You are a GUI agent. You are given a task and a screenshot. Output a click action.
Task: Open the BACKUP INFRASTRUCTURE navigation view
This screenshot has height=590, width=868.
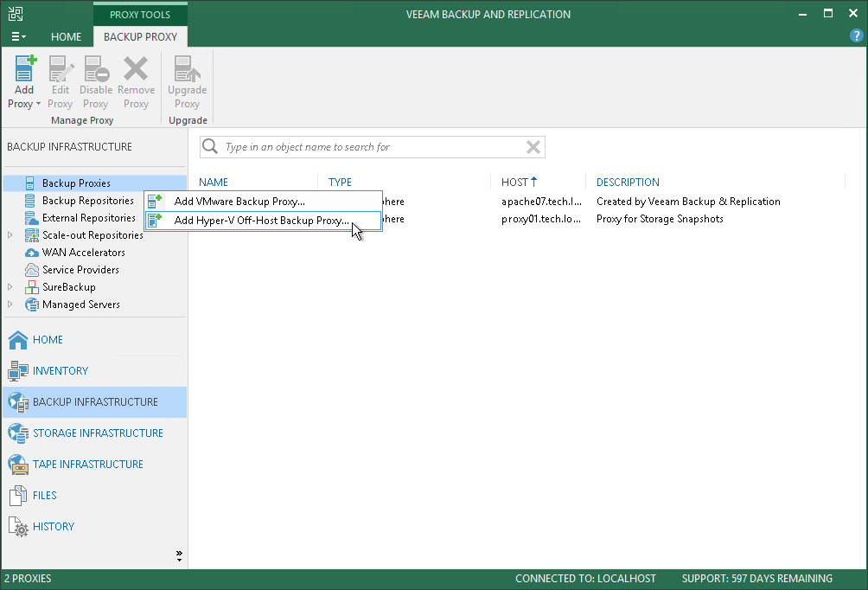pos(94,402)
